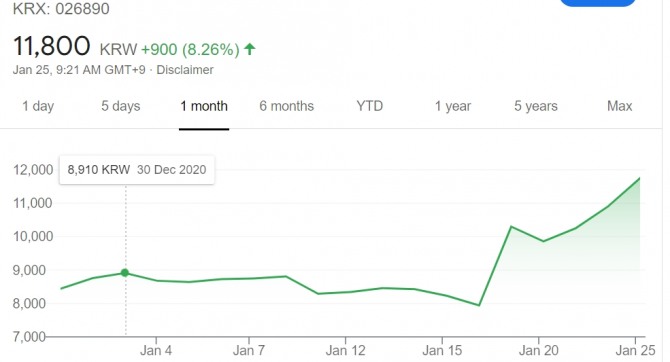Viewport: 670px width, 362px height.
Task: Click the green data point marker on chart
Action: [125, 273]
